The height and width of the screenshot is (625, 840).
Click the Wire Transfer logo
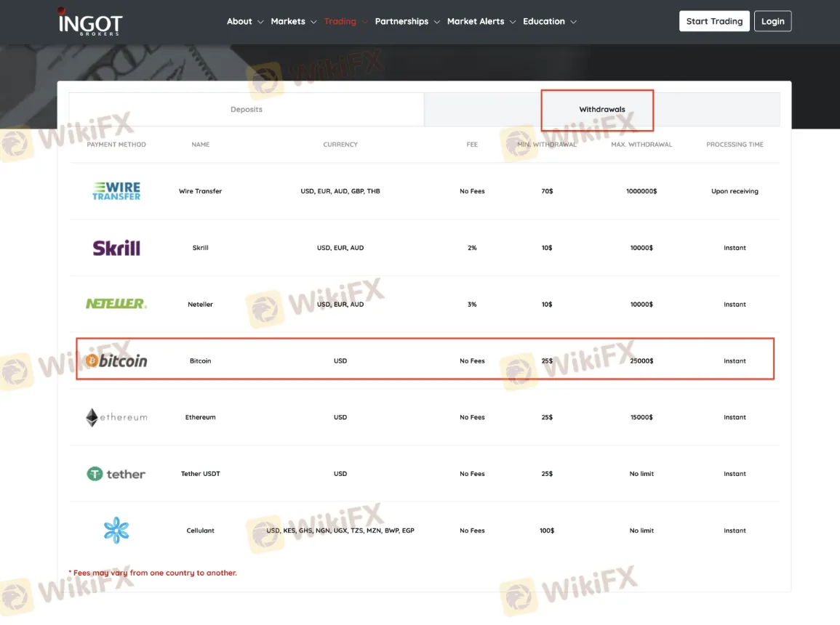click(116, 191)
